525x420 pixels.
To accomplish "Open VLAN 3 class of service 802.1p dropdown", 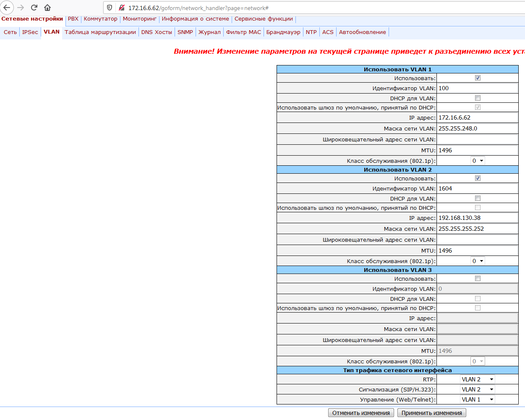I will coord(478,361).
